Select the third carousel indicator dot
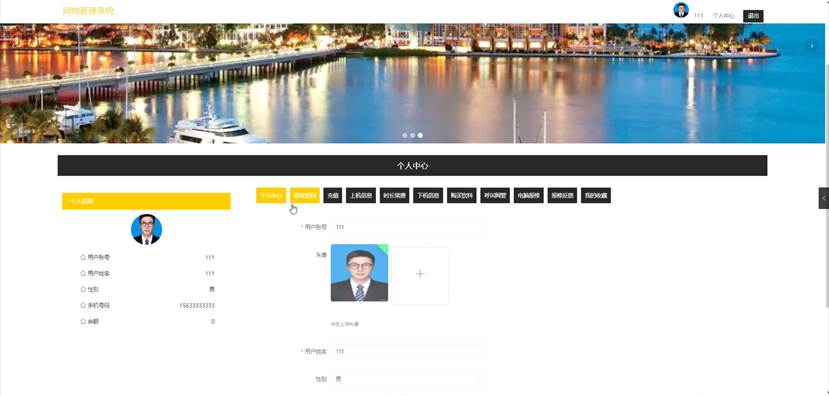Screen dimensions: 829x396 point(420,135)
